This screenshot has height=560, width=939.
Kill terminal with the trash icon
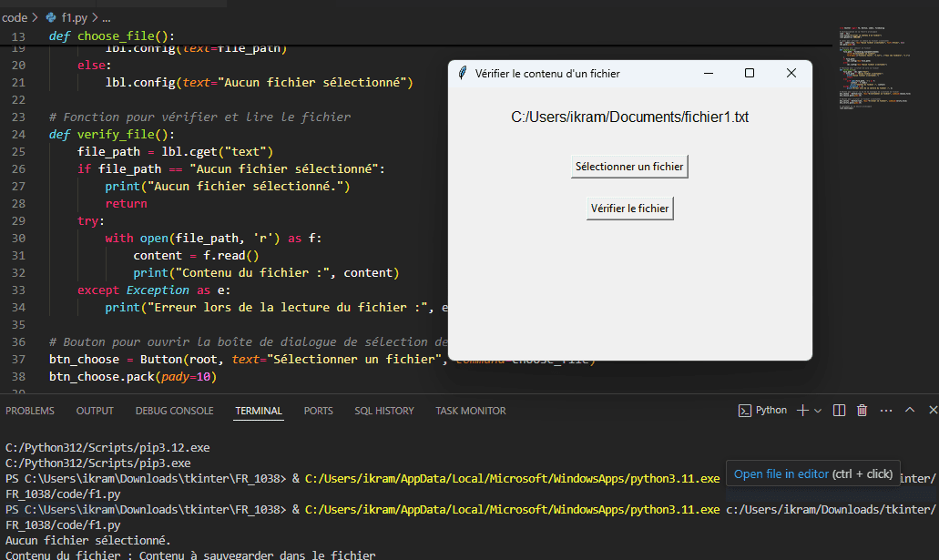862,411
